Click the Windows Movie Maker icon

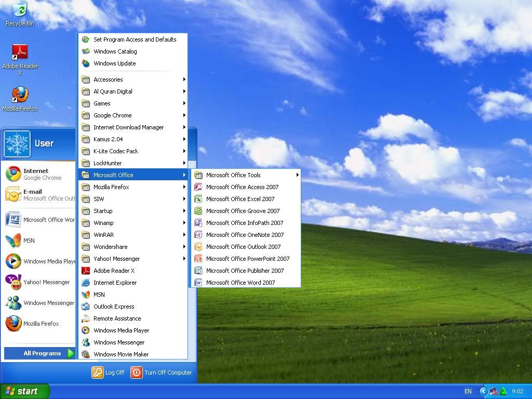[86, 354]
